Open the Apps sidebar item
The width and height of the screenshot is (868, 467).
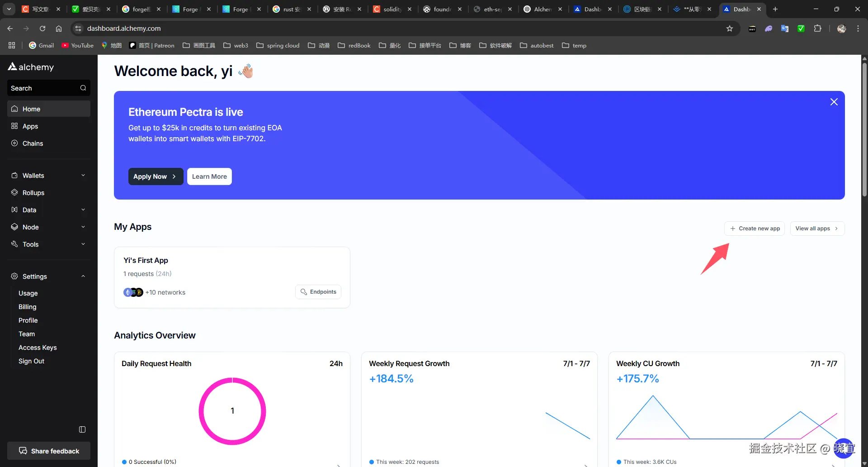[x=49, y=126]
